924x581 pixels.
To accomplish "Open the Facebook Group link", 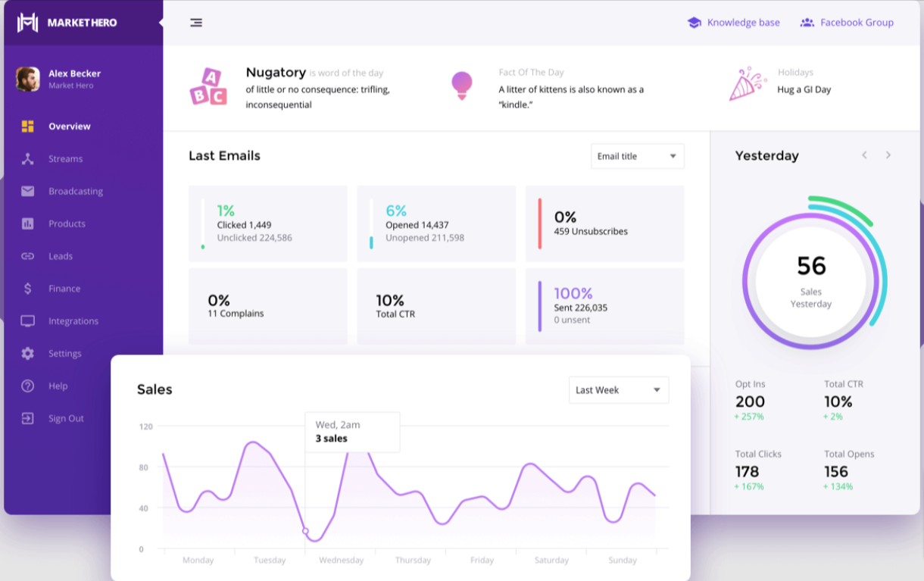I will pos(857,23).
